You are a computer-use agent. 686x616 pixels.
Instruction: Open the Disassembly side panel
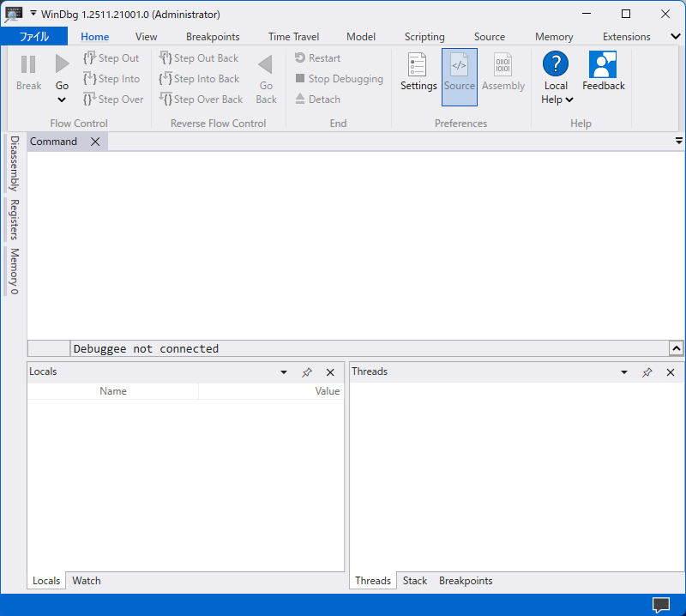click(x=14, y=163)
